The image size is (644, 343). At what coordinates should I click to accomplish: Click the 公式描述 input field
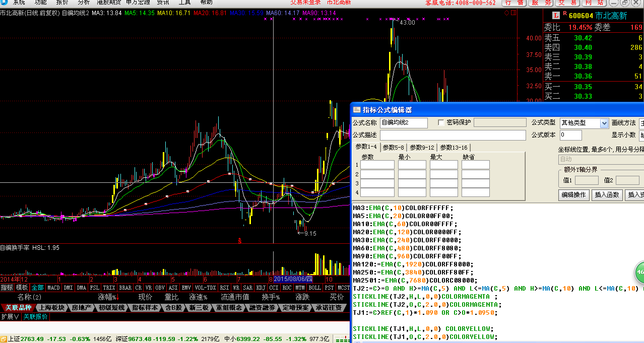[x=453, y=135]
